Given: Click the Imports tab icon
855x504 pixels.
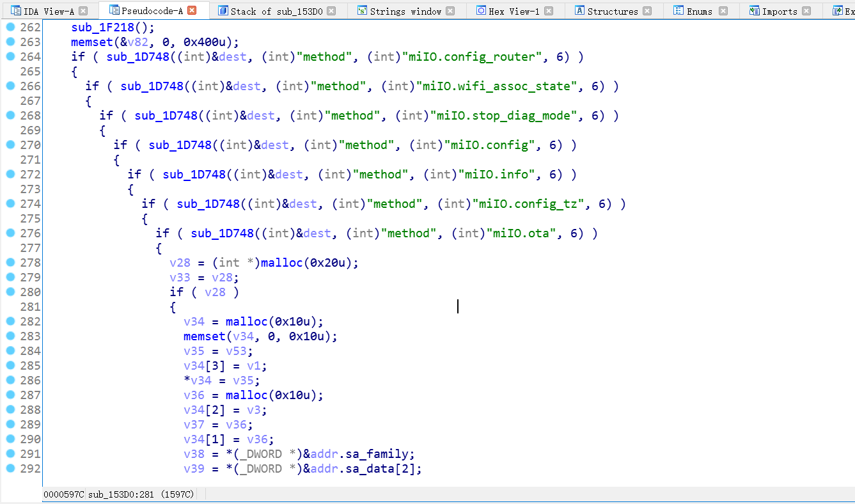Looking at the screenshot, I should [x=754, y=11].
